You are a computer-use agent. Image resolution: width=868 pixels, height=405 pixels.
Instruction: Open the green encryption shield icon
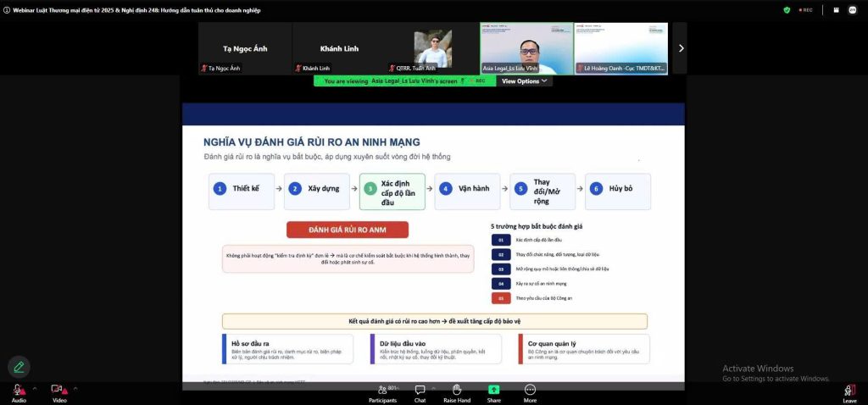[x=787, y=10]
